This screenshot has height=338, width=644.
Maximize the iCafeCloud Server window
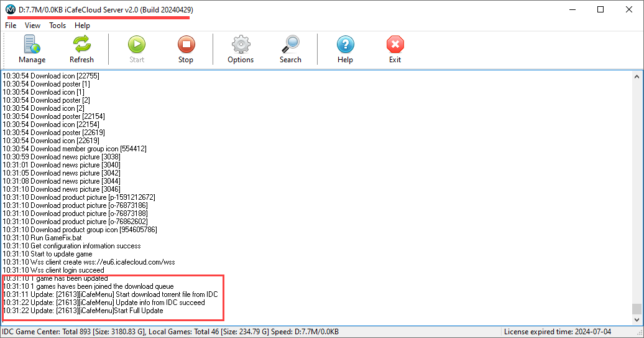pyautogui.click(x=600, y=9)
